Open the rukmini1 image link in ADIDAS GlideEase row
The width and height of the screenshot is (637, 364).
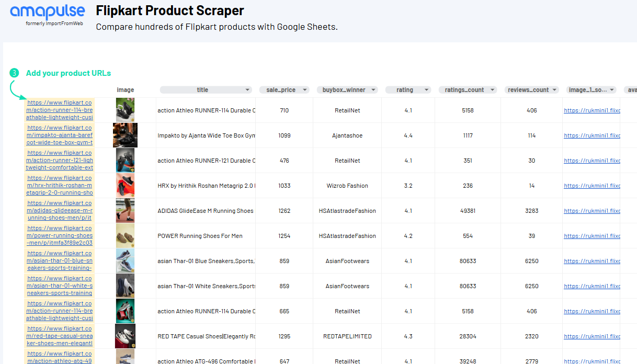(592, 211)
